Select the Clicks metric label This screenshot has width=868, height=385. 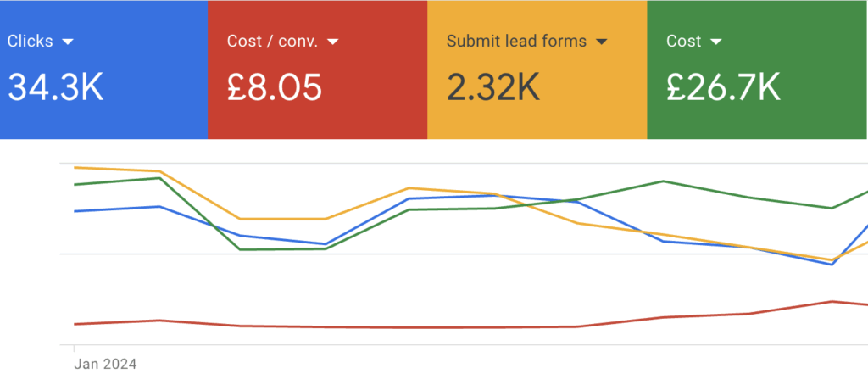pyautogui.click(x=31, y=42)
